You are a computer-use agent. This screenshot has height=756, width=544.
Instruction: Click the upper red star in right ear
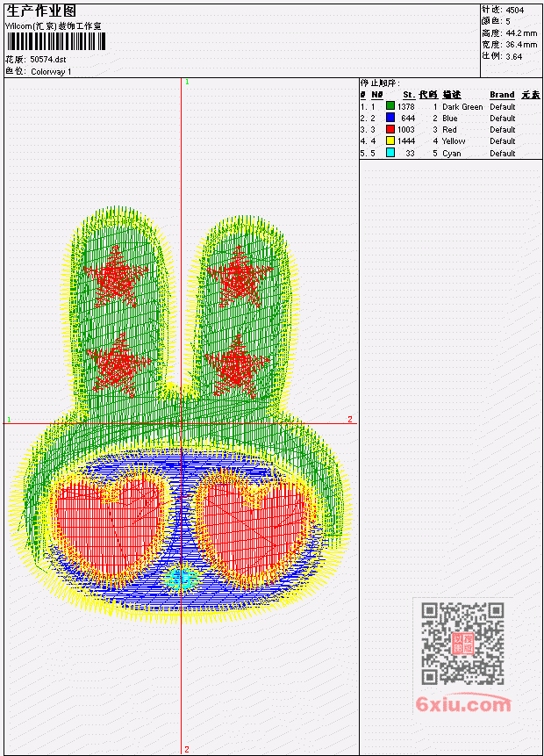point(240,277)
